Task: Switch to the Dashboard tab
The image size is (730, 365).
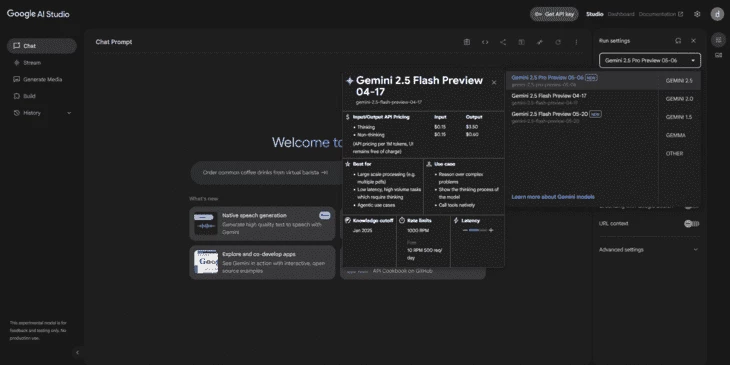Action: pos(621,14)
